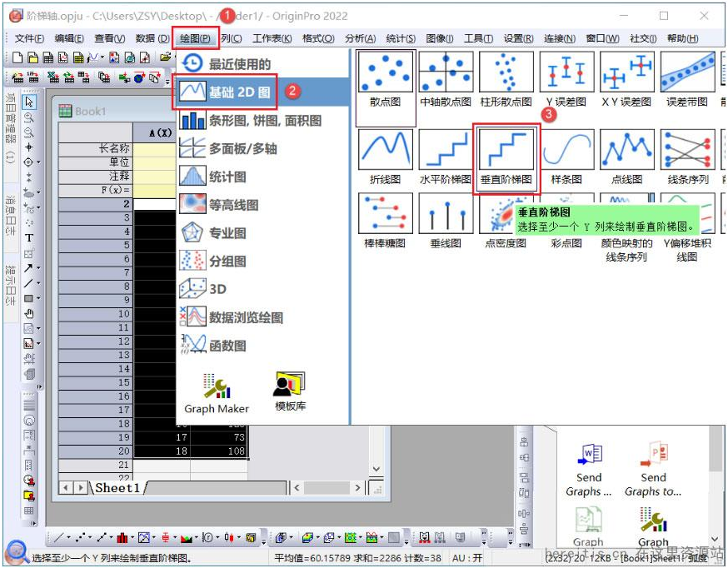Expand the arrow tool dropdown in left toolbar
The height and width of the screenshot is (568, 728).
(38, 267)
